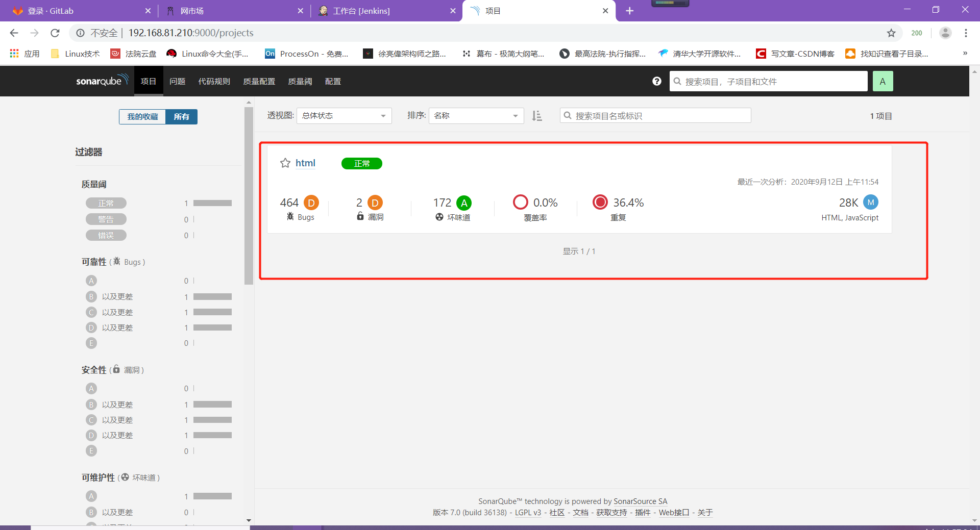Filter security by rating A
The width and height of the screenshot is (980, 530).
91,388
